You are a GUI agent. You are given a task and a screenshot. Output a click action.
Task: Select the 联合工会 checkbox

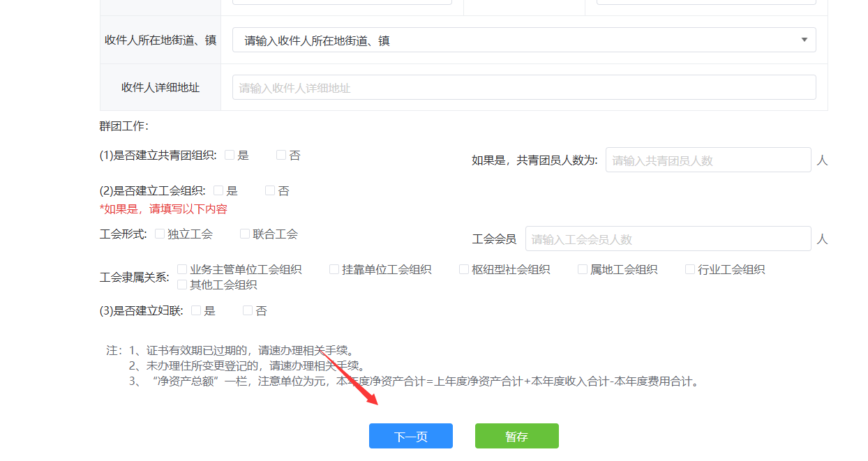click(245, 234)
